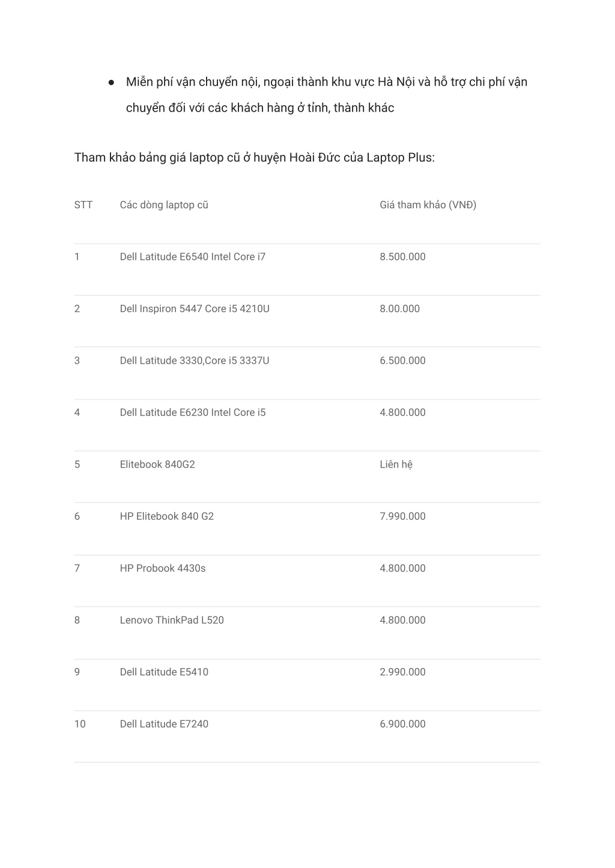Click the 2.990.000 price cell
The width and height of the screenshot is (615, 868).
coord(402,672)
